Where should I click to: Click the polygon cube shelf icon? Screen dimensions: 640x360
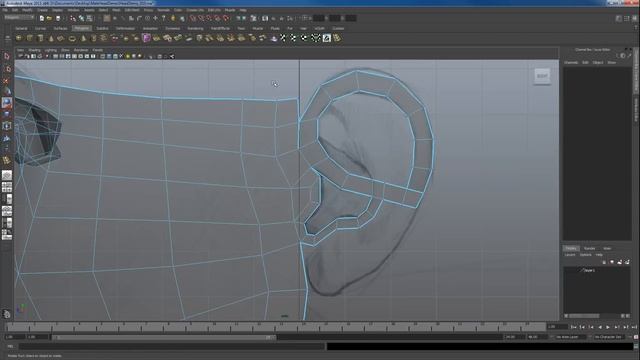coord(29,38)
